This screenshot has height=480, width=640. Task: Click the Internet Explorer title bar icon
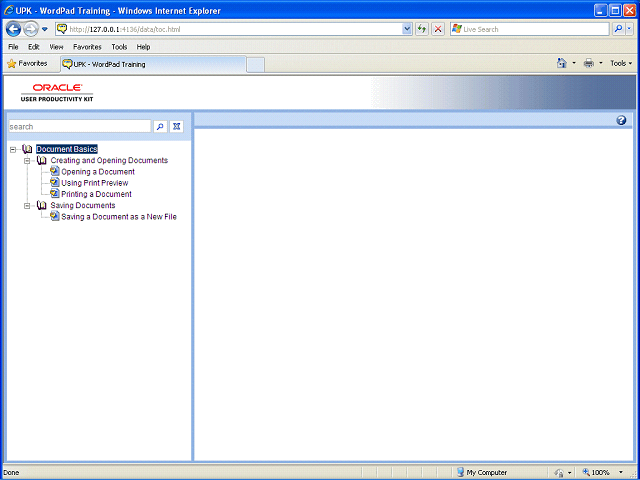(x=9, y=10)
